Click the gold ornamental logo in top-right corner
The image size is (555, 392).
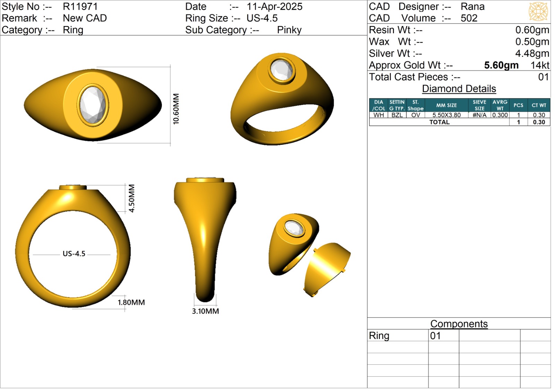click(538, 11)
